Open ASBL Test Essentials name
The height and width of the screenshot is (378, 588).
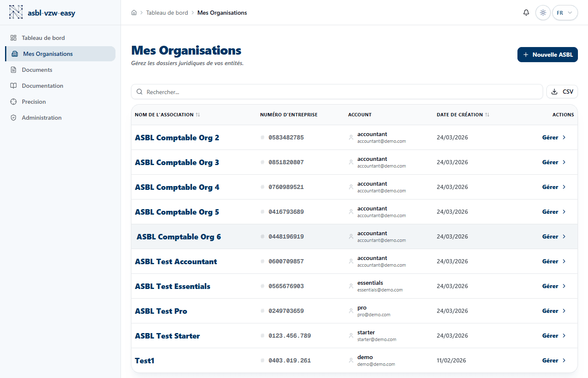click(x=173, y=286)
